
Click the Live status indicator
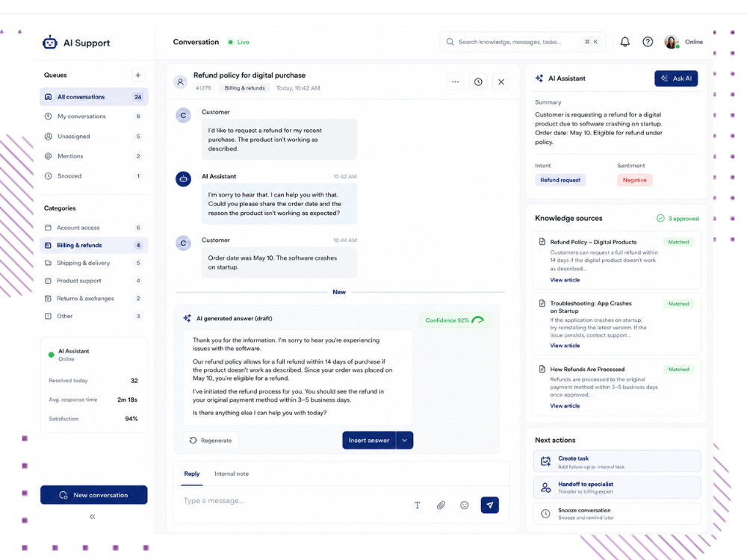(239, 42)
